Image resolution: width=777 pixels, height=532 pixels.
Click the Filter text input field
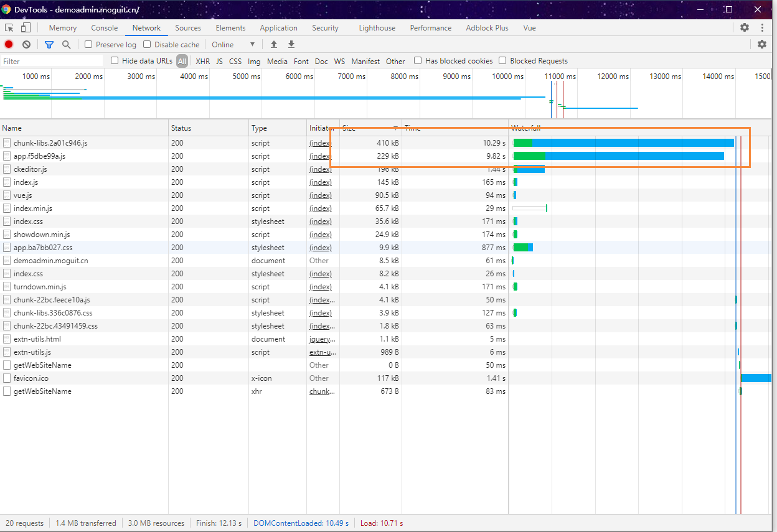point(52,61)
